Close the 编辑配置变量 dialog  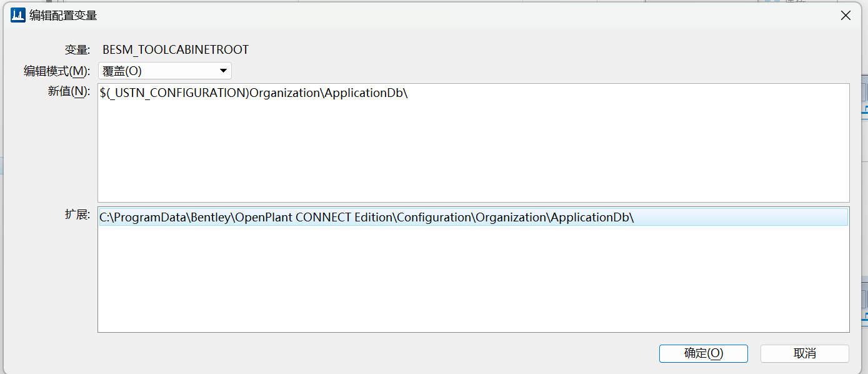click(x=846, y=16)
